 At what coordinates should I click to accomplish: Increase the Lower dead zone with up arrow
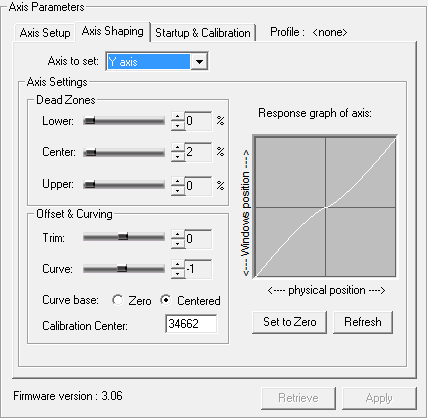coord(178,117)
